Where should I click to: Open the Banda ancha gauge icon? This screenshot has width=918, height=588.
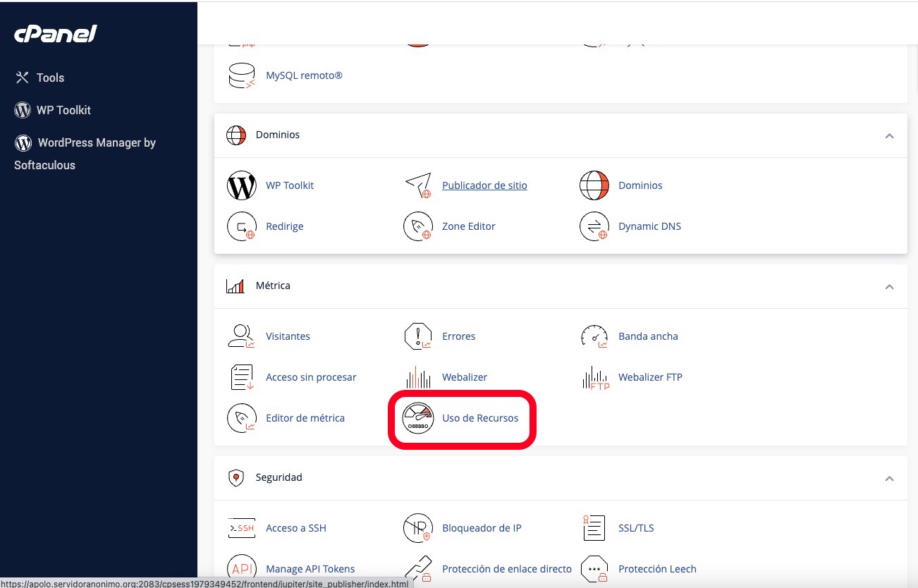click(594, 336)
